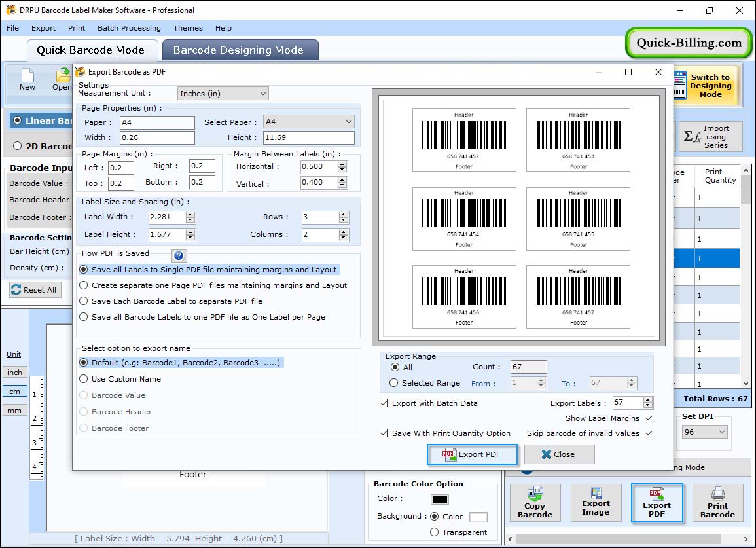This screenshot has width=756, height=548.
Task: Open the Help menu
Action: click(x=223, y=28)
